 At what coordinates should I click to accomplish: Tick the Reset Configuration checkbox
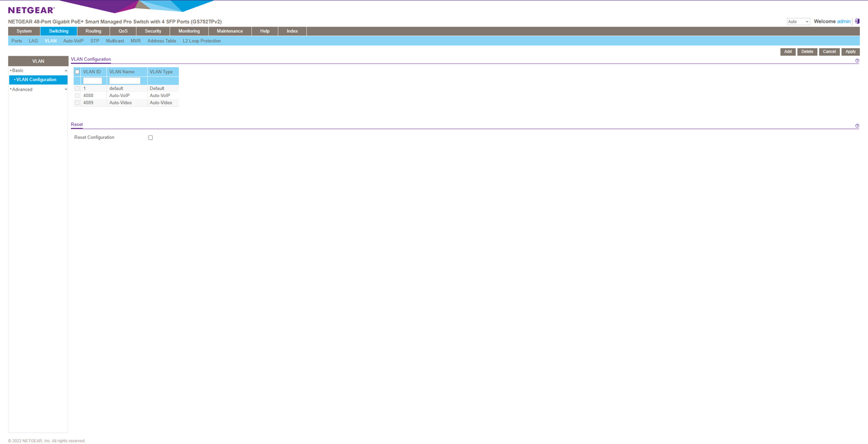[150, 138]
